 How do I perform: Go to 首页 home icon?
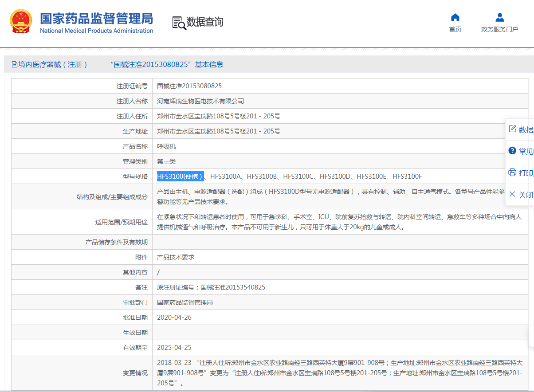(x=455, y=18)
